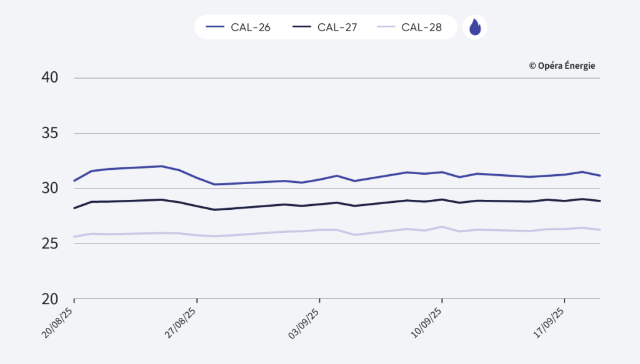Click the 25 label on y-axis
Screen dimensions: 640x364
[x=49, y=243]
